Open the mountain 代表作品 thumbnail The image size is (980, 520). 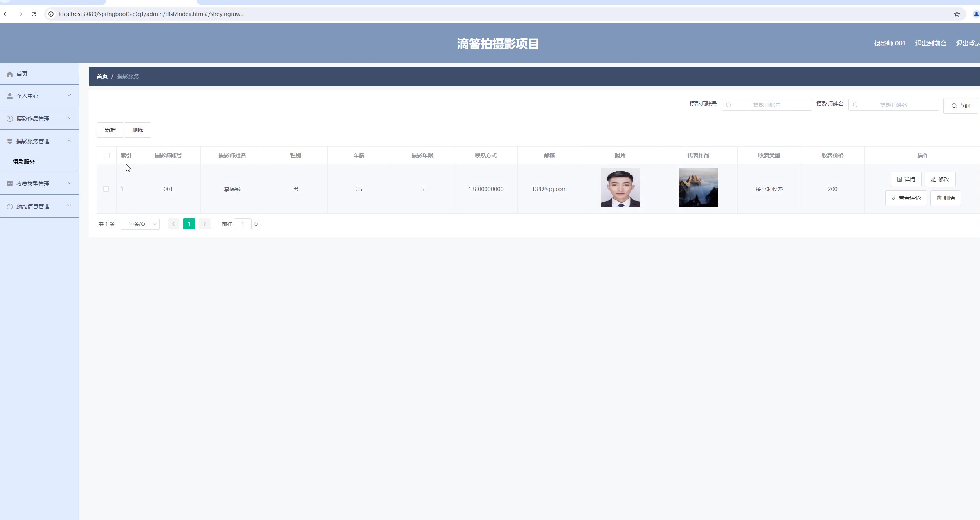pyautogui.click(x=698, y=188)
